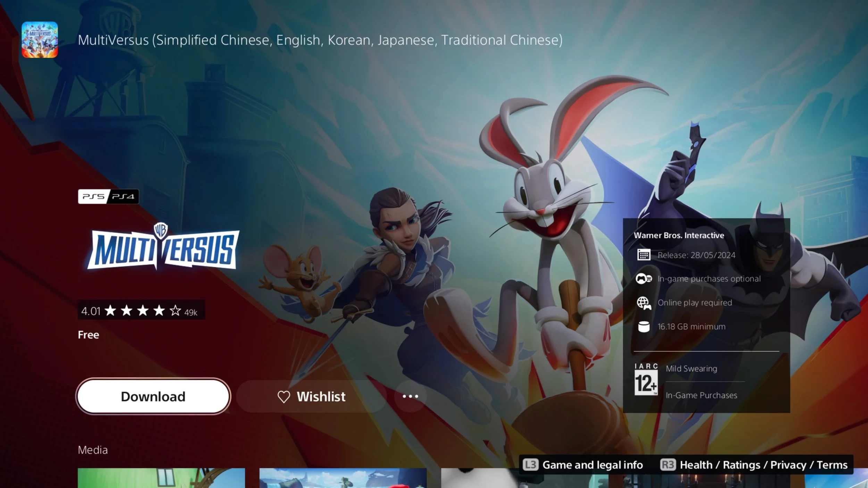Click the MultiVersus logo artwork

coord(163,248)
